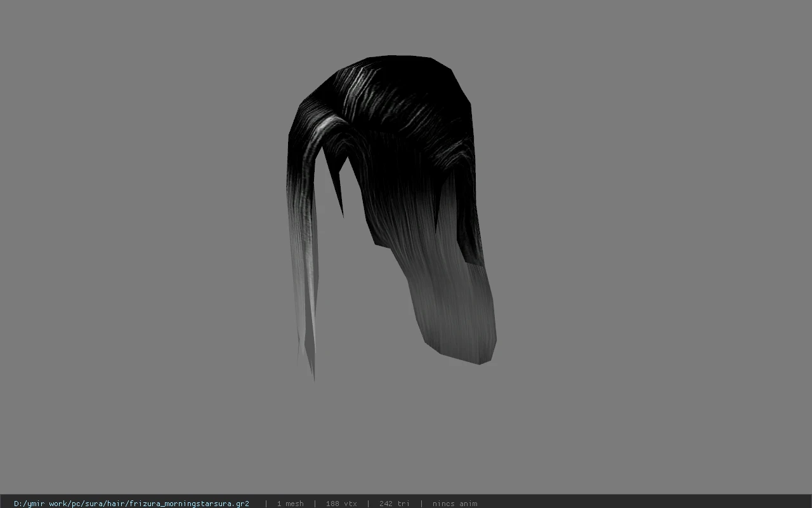Click the '188 vtx' vertex count
This screenshot has width=812, height=508.
coord(341,504)
